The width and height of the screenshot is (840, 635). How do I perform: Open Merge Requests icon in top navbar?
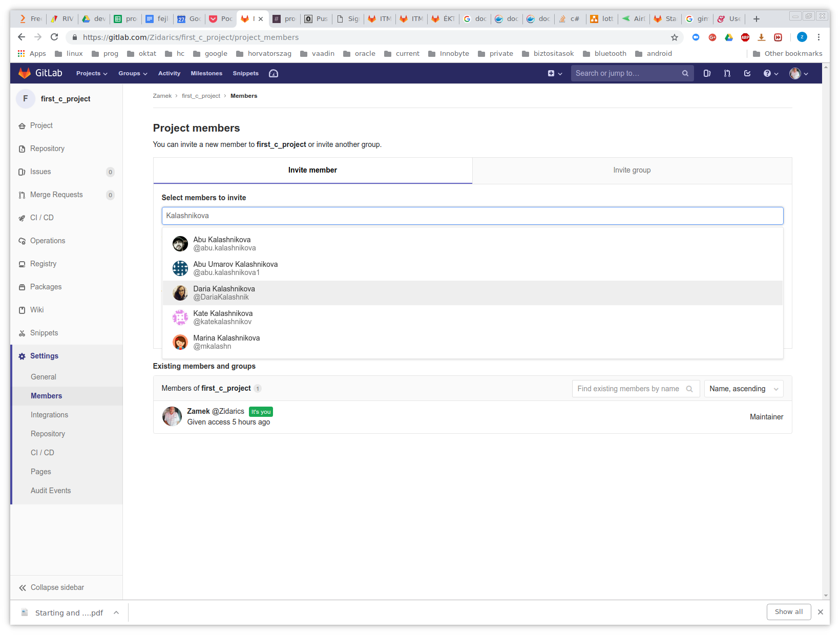727,73
